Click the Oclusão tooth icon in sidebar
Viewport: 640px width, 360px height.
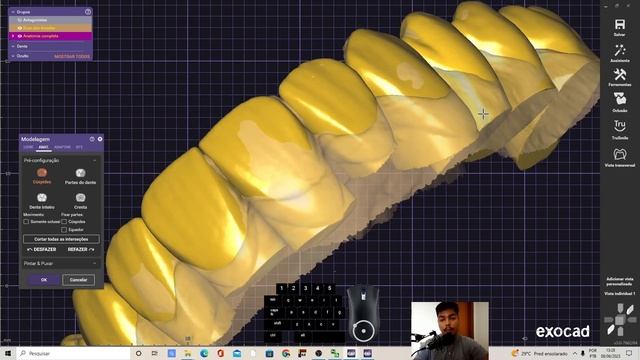tap(620, 99)
